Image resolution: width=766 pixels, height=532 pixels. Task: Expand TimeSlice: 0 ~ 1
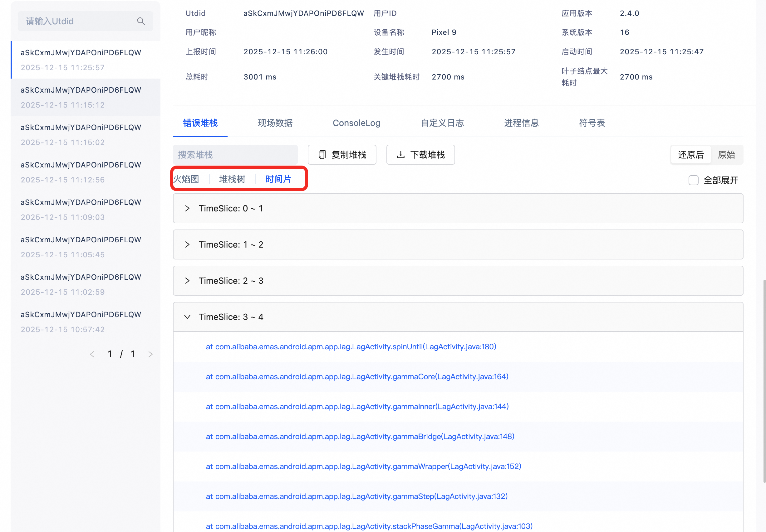tap(187, 208)
